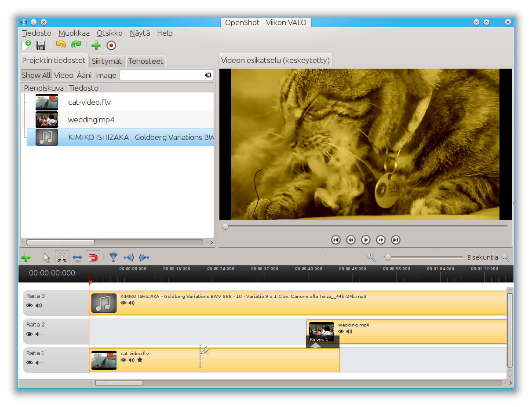Rewind the video preview
This screenshot has height=407, width=532.
(351, 240)
